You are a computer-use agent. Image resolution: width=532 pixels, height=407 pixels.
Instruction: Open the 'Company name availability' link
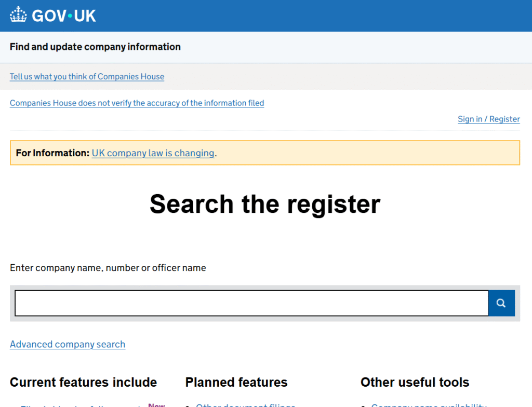click(429, 405)
